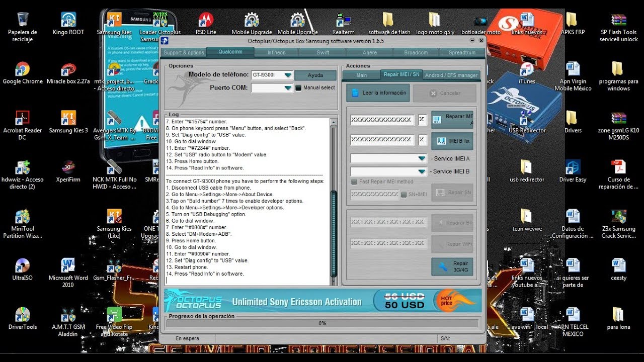The height and width of the screenshot is (362, 644).
Task: Click the second IMEI input field
Action: coord(382,140)
